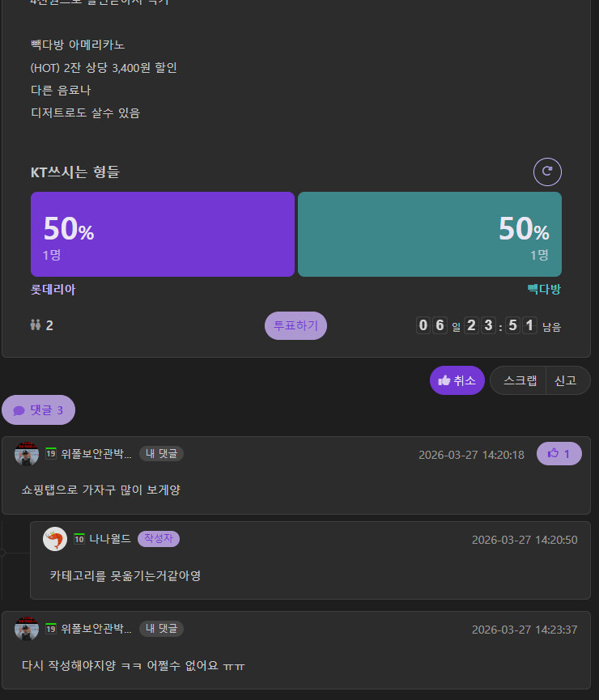Screen dimensions: 599x700
Task: Open 나나월드 username link
Action: click(x=110, y=539)
